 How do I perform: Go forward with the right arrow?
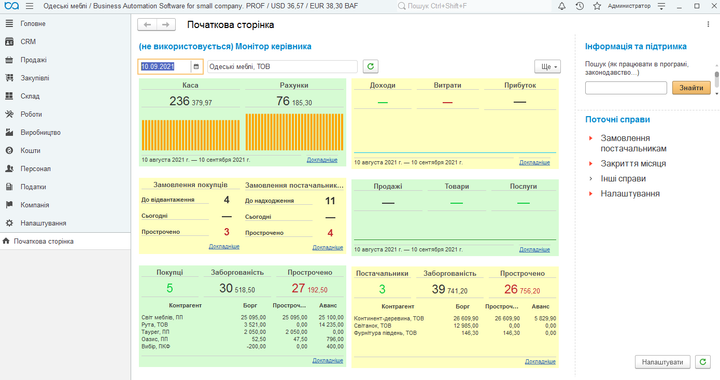click(166, 25)
